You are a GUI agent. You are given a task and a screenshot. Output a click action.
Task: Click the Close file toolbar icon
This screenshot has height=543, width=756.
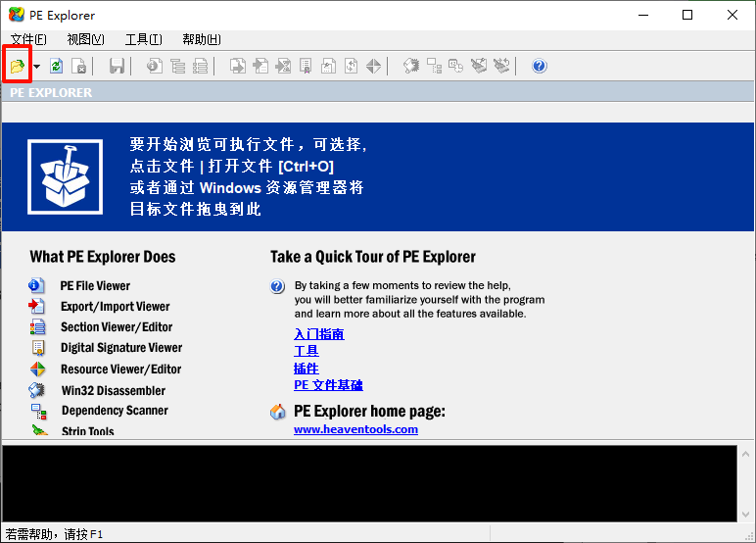[x=79, y=66]
